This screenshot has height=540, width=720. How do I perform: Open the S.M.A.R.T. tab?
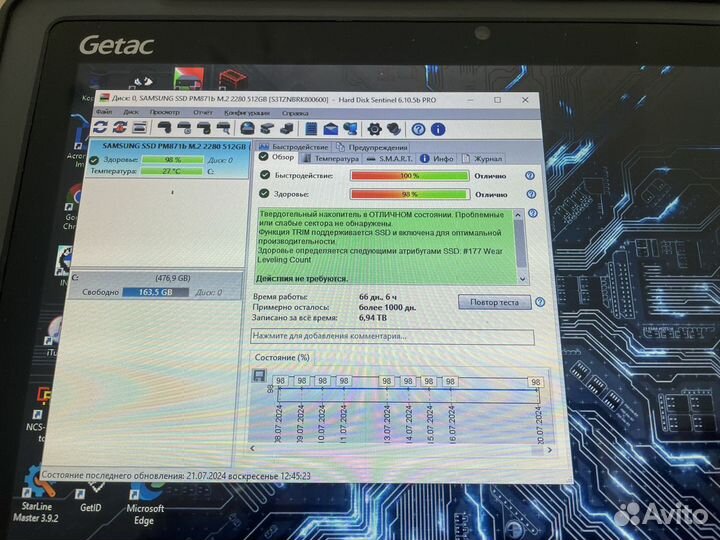390,158
